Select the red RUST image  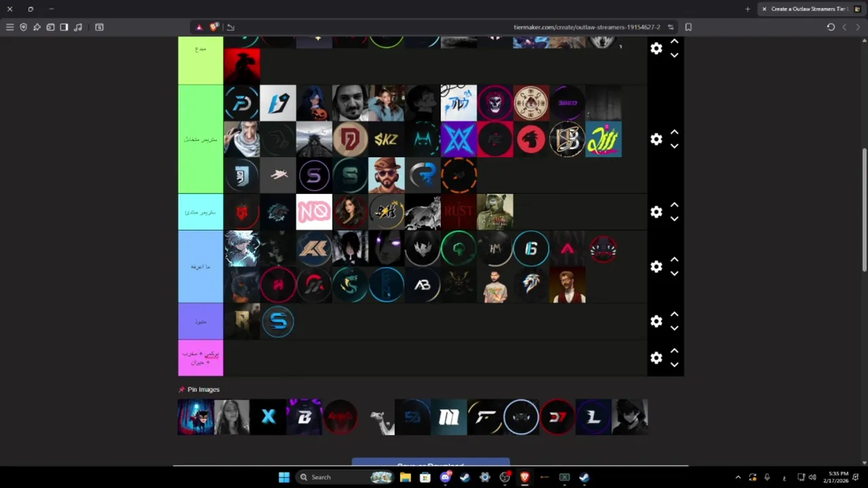(x=459, y=212)
